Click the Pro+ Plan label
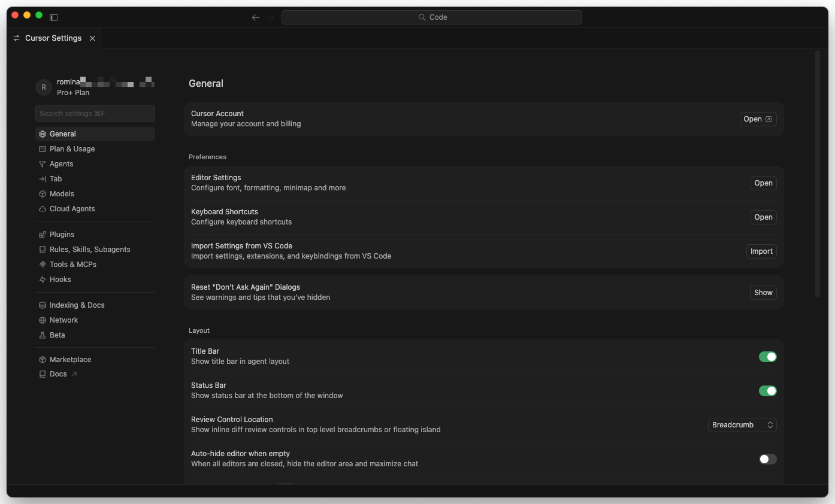The height and width of the screenshot is (504, 835). pyautogui.click(x=73, y=93)
